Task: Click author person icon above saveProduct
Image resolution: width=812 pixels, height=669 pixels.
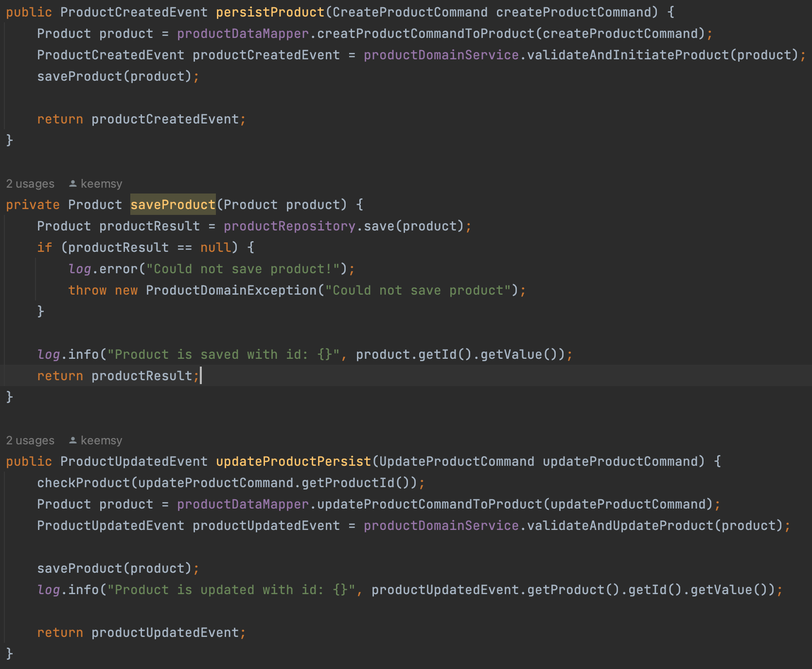Action: (x=73, y=184)
